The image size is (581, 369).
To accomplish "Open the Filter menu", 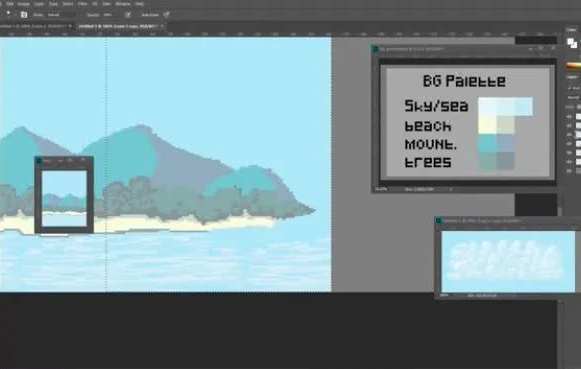I will 82,4.
